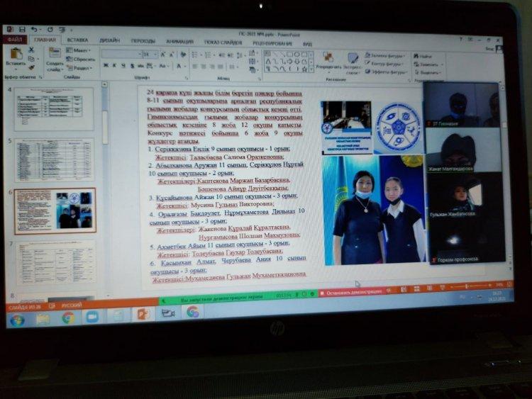
Task: Switch to the Переходы (Transitions) tab
Action: click(x=143, y=41)
